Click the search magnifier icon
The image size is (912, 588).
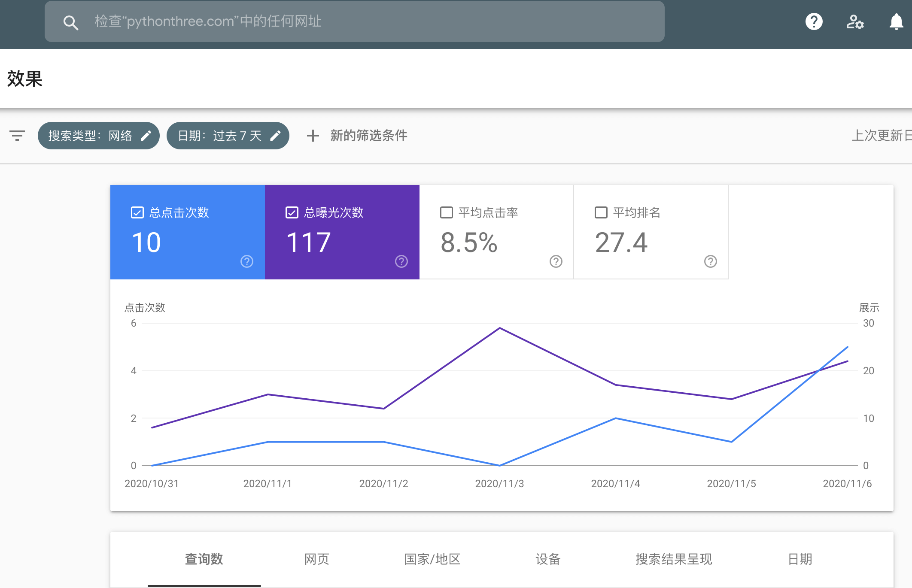pos(70,22)
